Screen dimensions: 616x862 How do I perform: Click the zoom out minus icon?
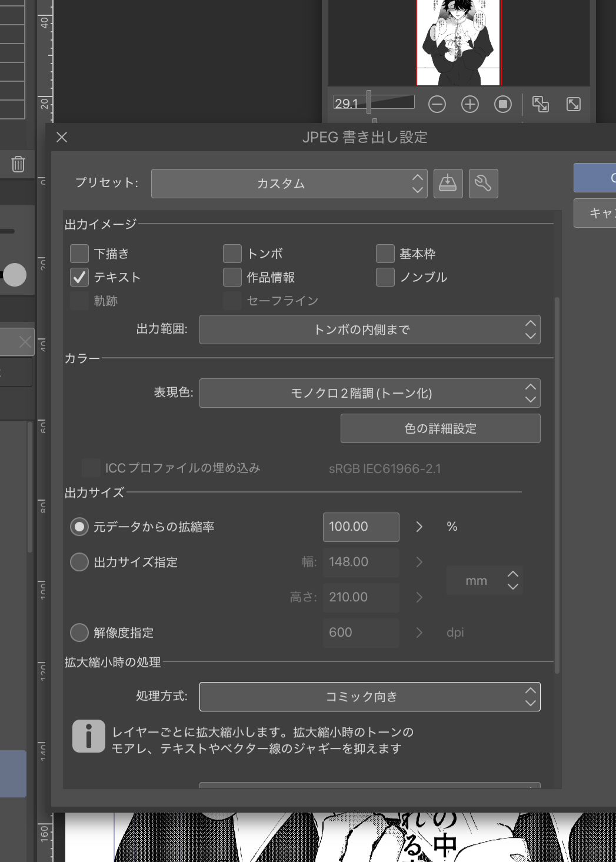pyautogui.click(x=437, y=105)
